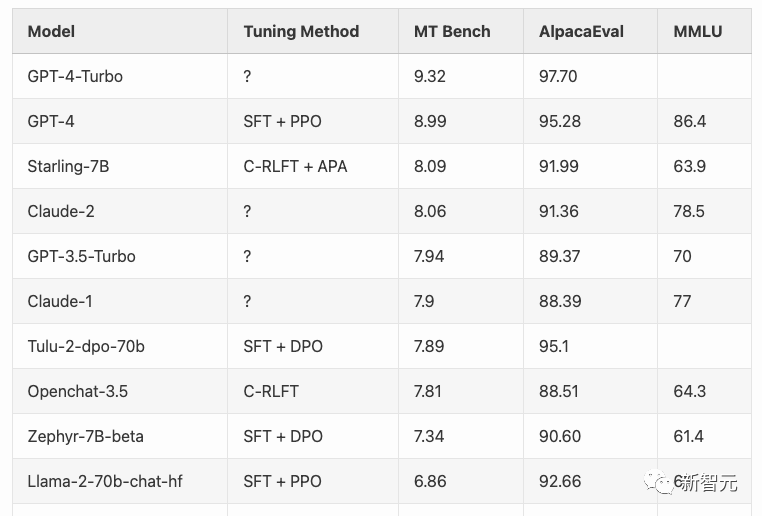Click the Starling-7B model name
The image size is (762, 516).
(68, 166)
